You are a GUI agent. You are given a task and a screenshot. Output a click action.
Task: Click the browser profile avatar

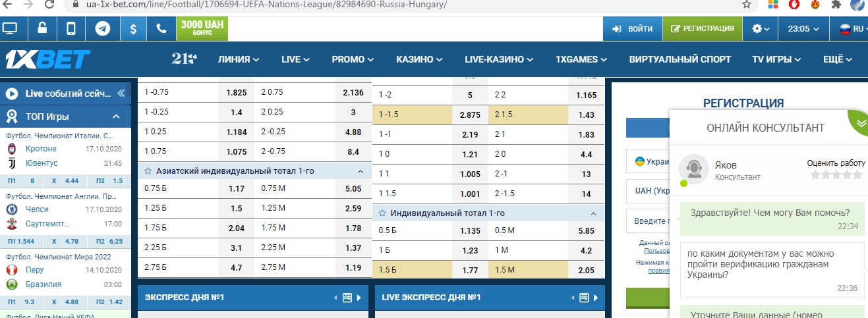point(857,4)
